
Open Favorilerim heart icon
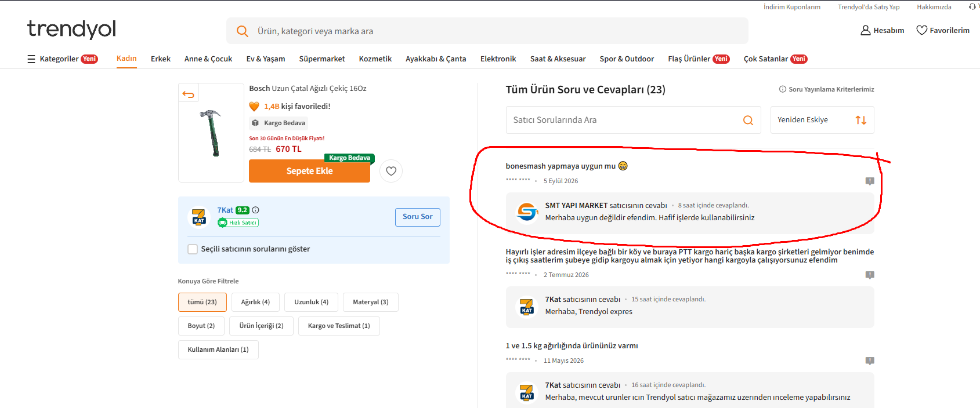coord(921,30)
